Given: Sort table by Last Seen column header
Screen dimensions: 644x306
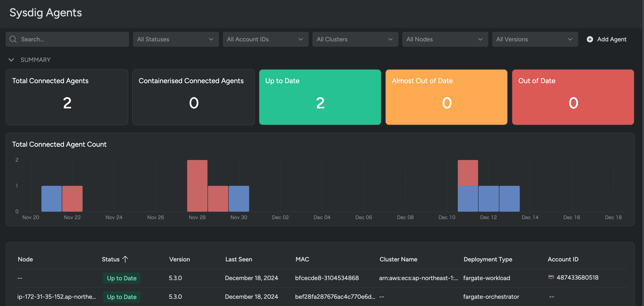Looking at the screenshot, I should coord(238,259).
